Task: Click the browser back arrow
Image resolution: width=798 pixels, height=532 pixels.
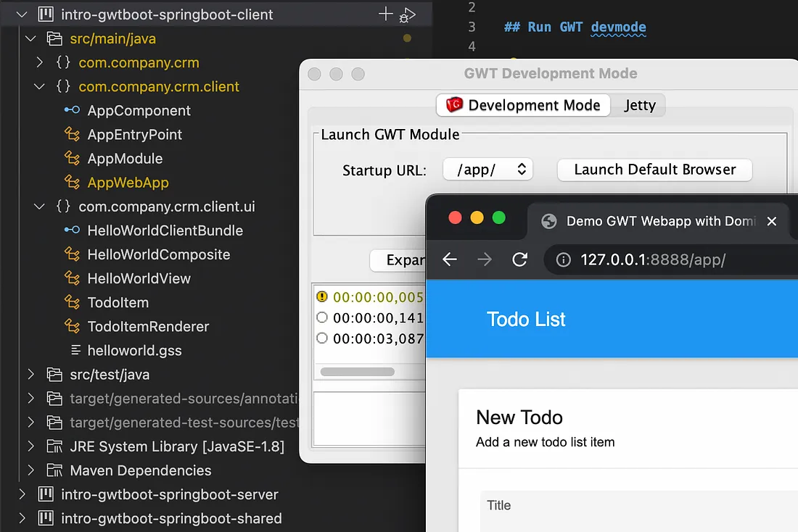Action: point(449,259)
